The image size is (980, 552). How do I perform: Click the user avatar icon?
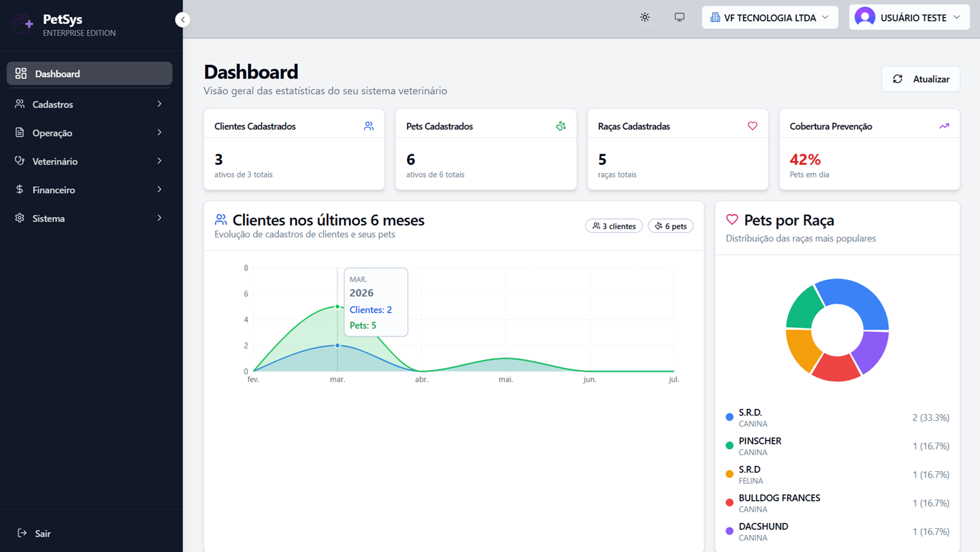click(x=865, y=17)
